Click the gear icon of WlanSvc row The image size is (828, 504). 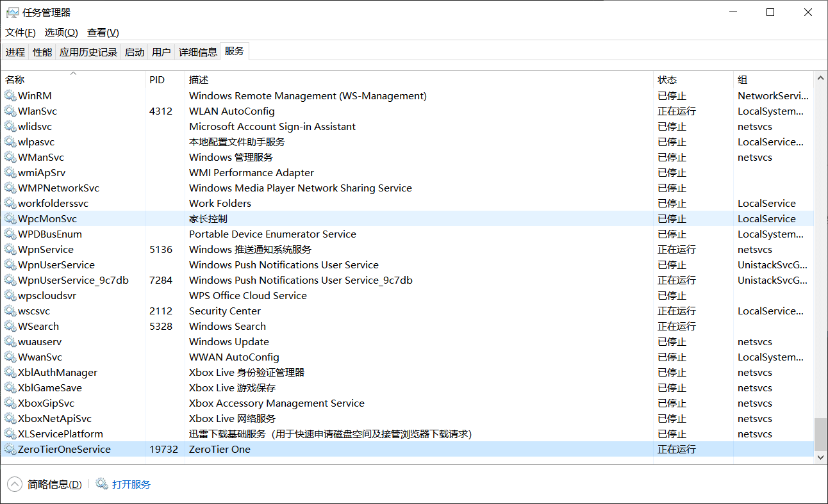pyautogui.click(x=10, y=111)
